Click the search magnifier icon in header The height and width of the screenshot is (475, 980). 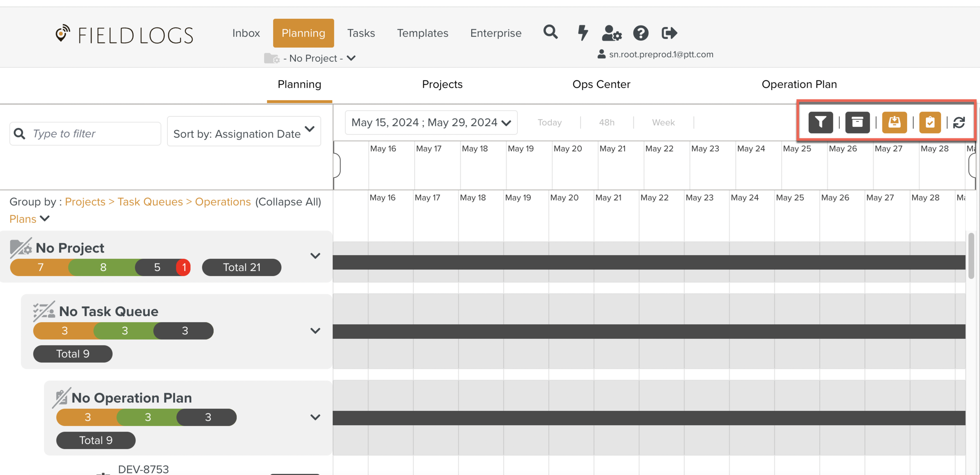pos(550,32)
